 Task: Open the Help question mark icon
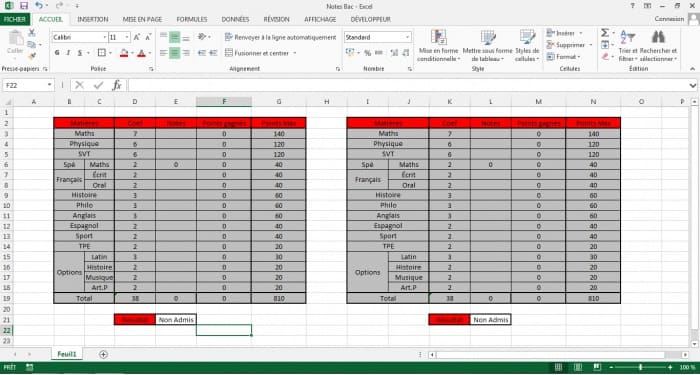632,6
